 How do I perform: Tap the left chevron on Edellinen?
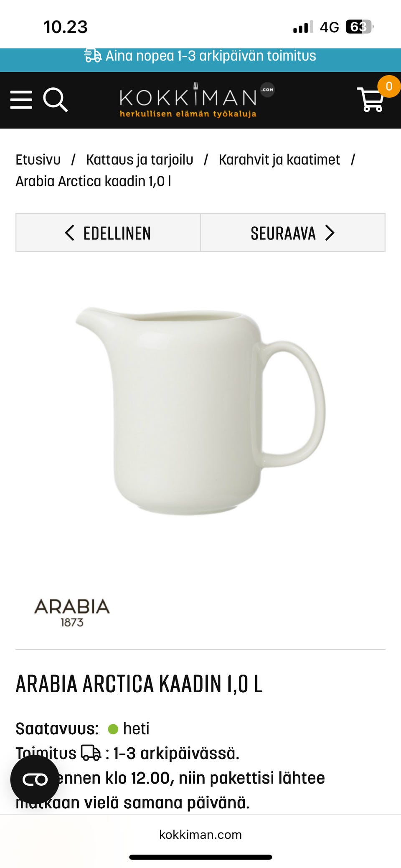point(70,233)
